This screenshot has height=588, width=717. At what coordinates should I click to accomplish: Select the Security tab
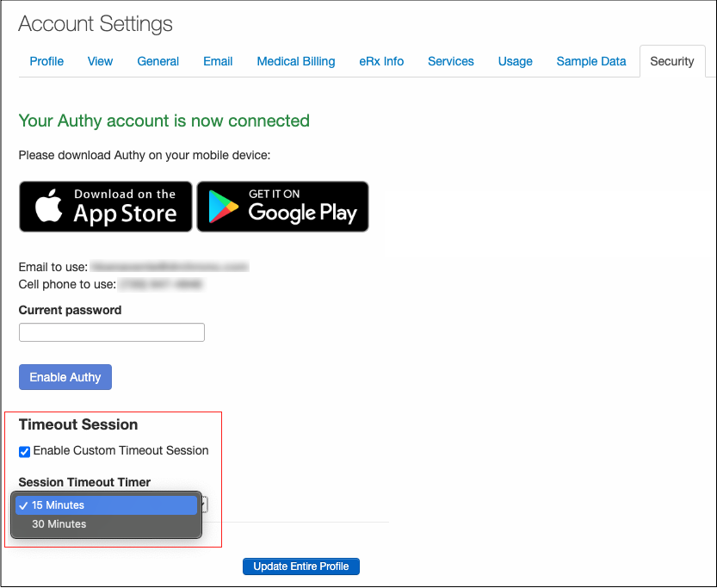tap(672, 61)
